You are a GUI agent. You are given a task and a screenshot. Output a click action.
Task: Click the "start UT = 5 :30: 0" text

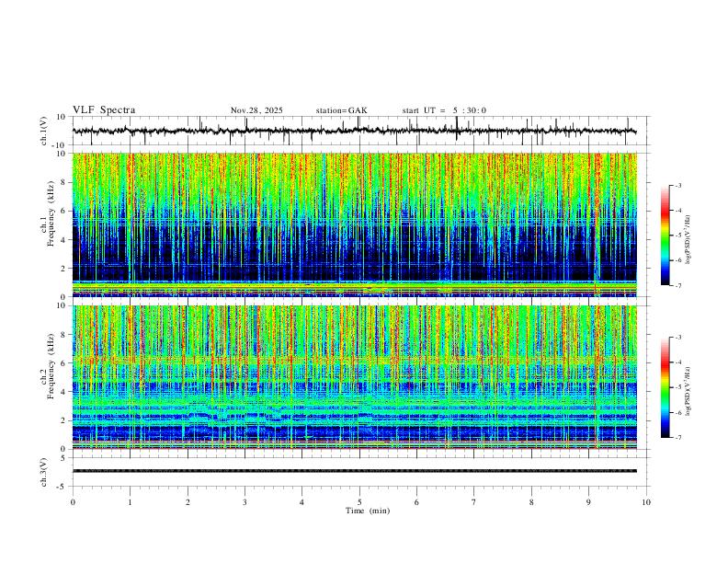(444, 110)
